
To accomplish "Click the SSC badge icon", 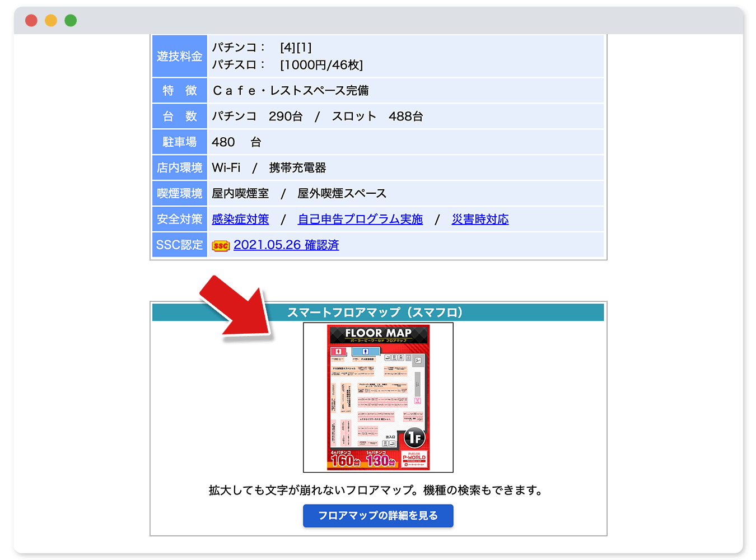I will coord(221,245).
